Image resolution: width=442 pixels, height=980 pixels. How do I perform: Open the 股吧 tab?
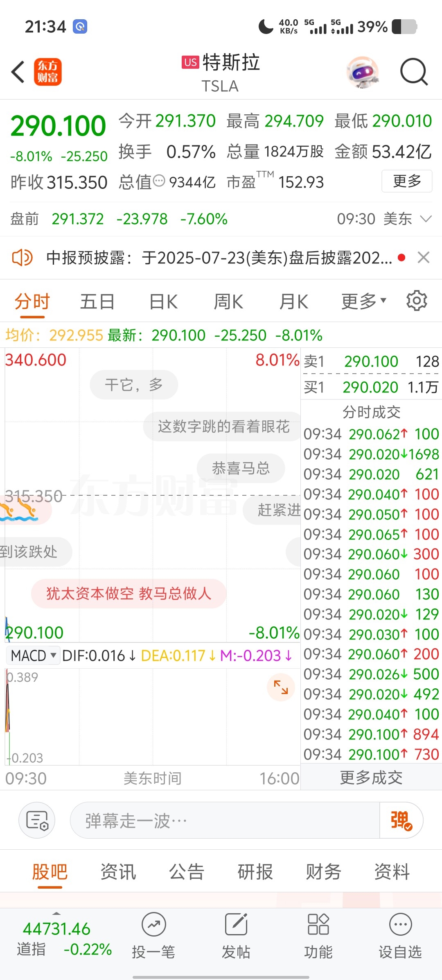tap(50, 872)
